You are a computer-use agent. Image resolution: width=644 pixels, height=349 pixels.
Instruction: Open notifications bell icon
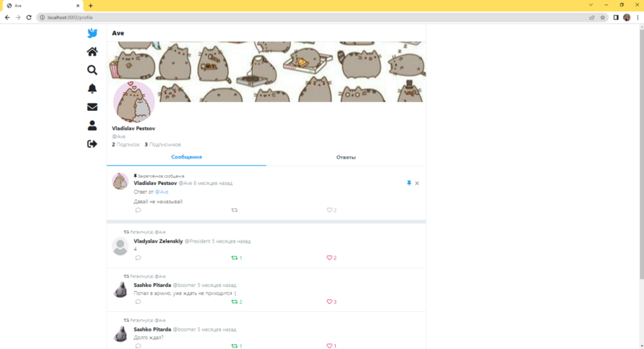(x=92, y=88)
